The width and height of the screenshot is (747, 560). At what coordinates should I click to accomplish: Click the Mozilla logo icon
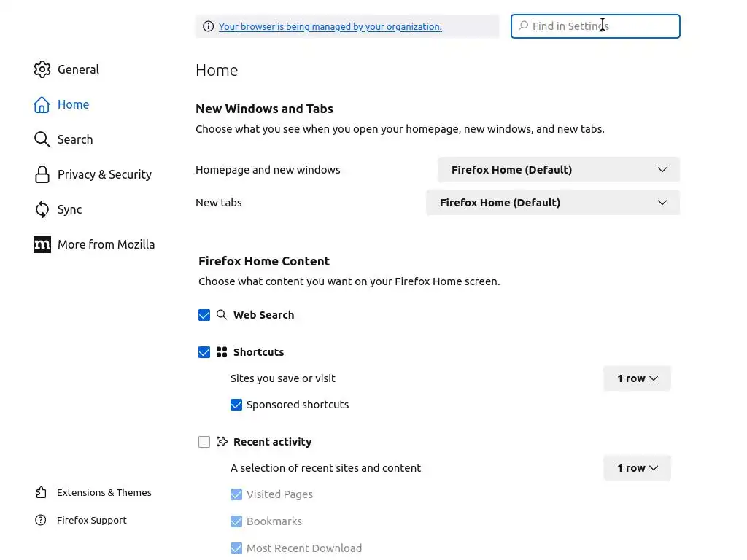tap(42, 244)
